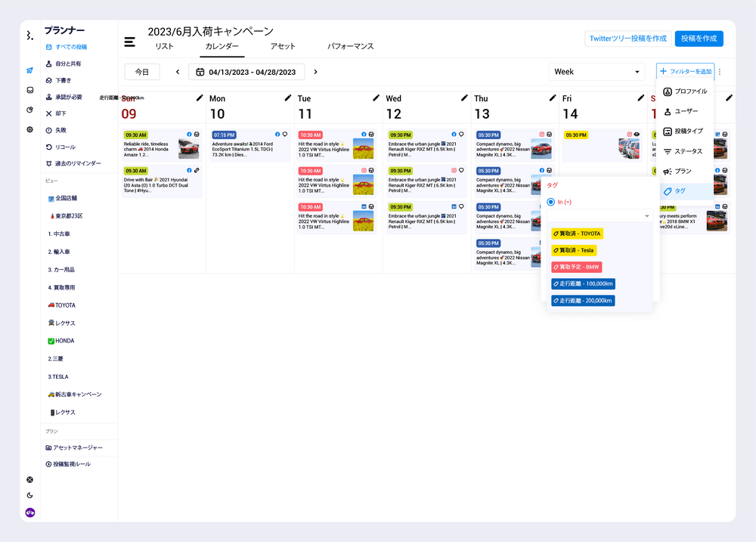
Task: Select ステータス in the filter menu
Action: [x=687, y=151]
